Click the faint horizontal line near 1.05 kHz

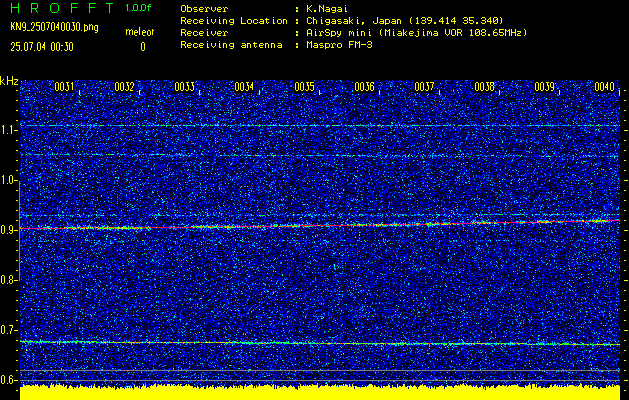coord(320,155)
